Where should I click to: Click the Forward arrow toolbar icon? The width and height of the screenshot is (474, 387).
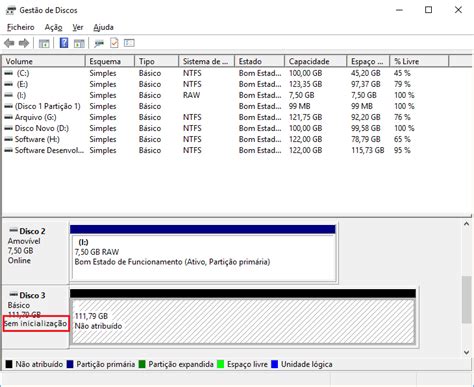(x=24, y=43)
